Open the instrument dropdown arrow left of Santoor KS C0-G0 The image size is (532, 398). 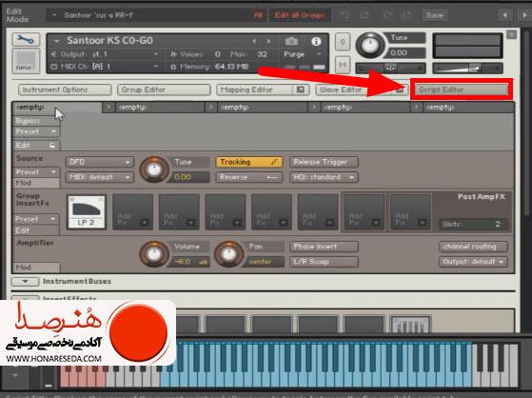(x=57, y=41)
